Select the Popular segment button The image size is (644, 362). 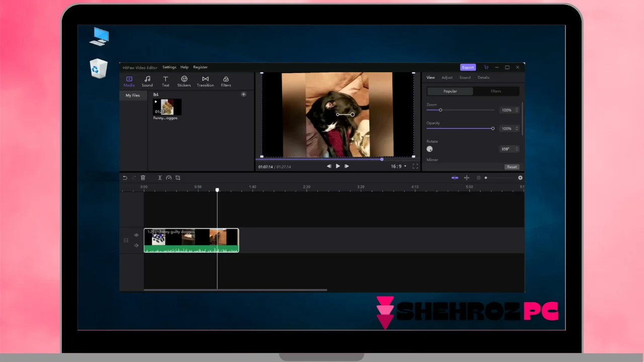pyautogui.click(x=450, y=91)
